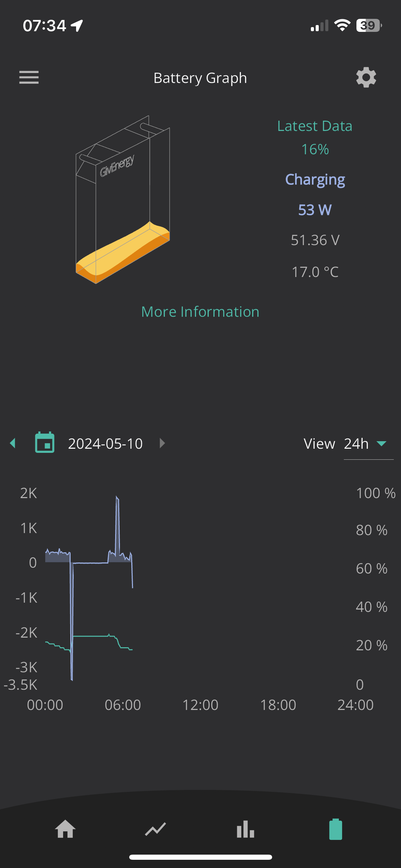Open settings gear icon

(366, 77)
